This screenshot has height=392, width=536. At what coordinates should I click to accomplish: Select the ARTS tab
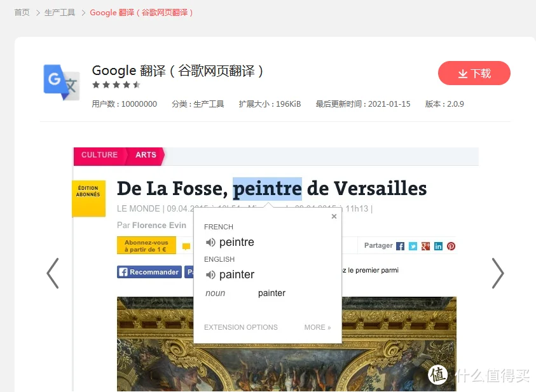coord(146,154)
